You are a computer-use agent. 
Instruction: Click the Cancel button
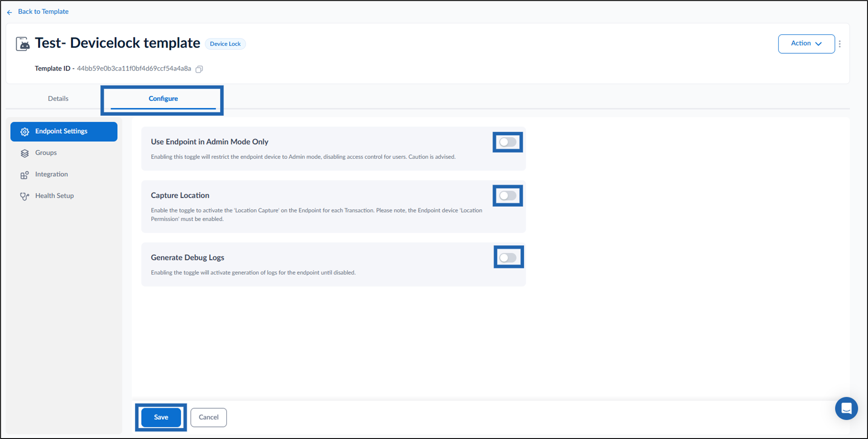(x=208, y=417)
